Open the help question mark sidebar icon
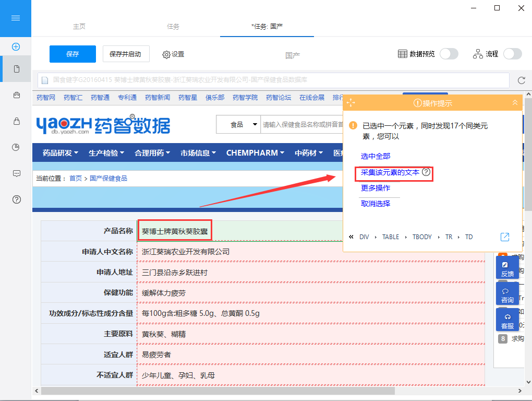This screenshot has width=532, height=401. tap(16, 199)
